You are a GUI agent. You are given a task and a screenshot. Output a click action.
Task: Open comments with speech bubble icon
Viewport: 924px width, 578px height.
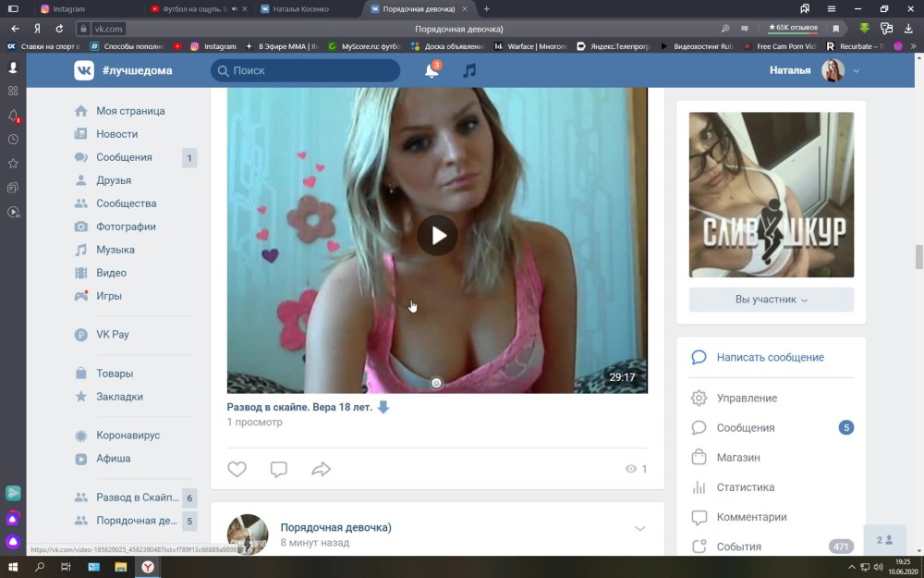(279, 469)
